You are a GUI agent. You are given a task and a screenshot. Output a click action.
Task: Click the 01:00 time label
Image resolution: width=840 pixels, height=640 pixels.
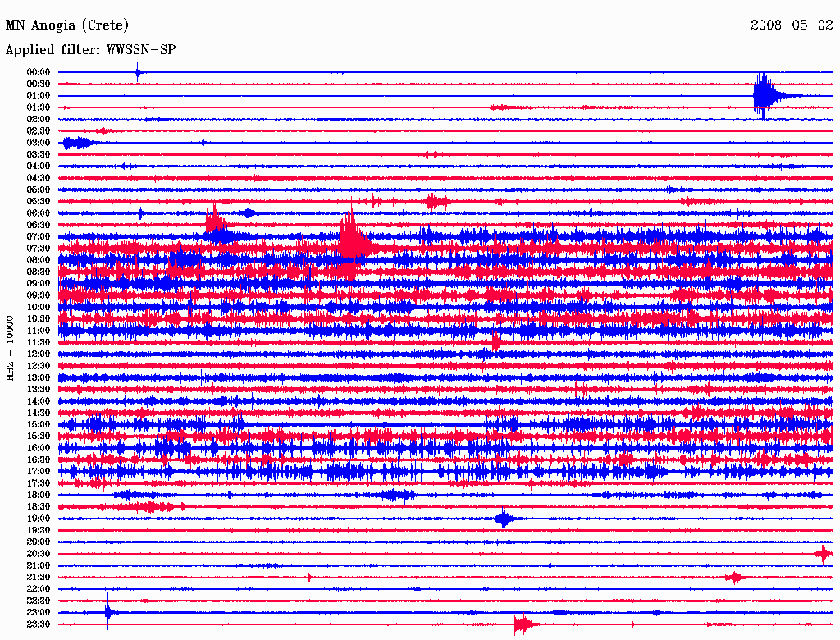[39, 95]
